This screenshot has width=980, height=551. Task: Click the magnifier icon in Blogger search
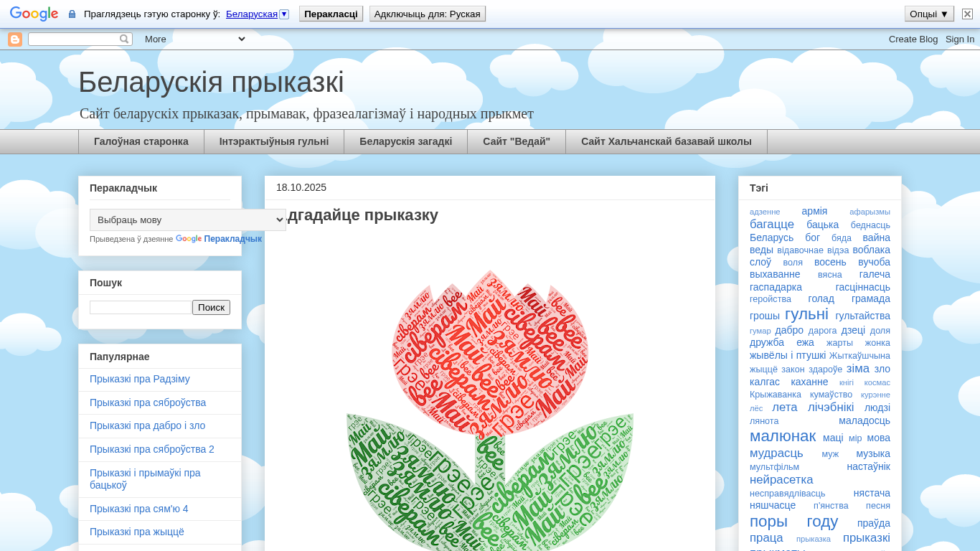(x=124, y=39)
